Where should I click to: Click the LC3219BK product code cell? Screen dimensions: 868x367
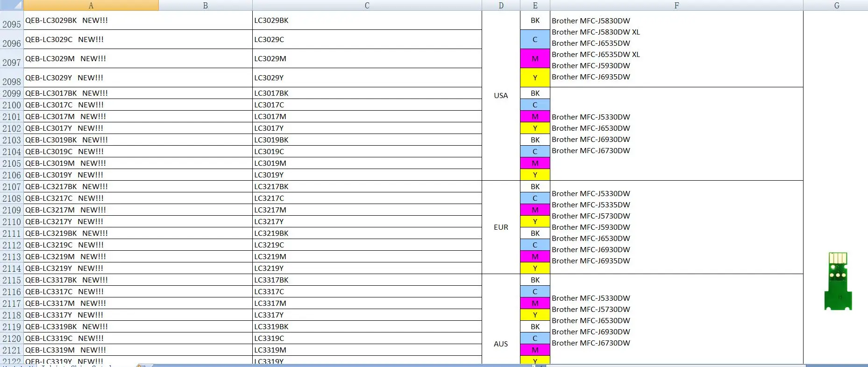pos(367,233)
